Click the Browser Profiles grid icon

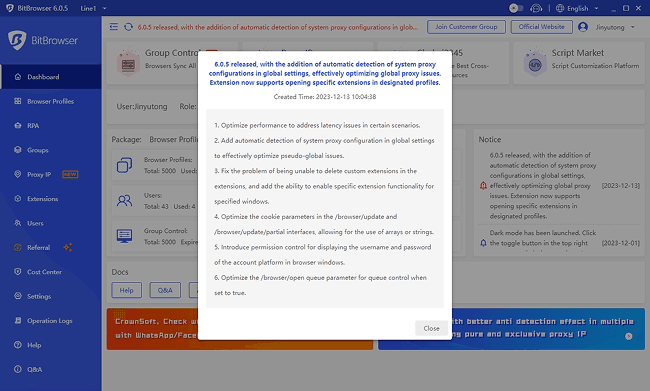[17, 101]
